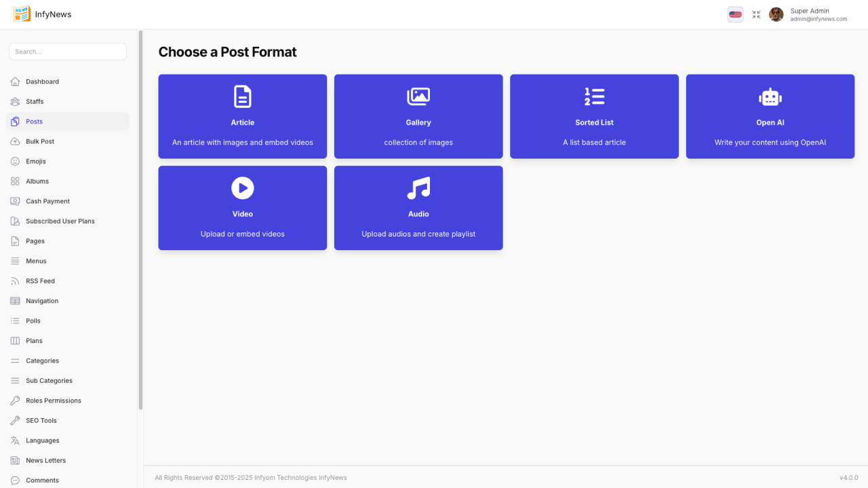Open SEO Tools in the sidebar
This screenshot has height=488, width=868.
[x=41, y=421]
